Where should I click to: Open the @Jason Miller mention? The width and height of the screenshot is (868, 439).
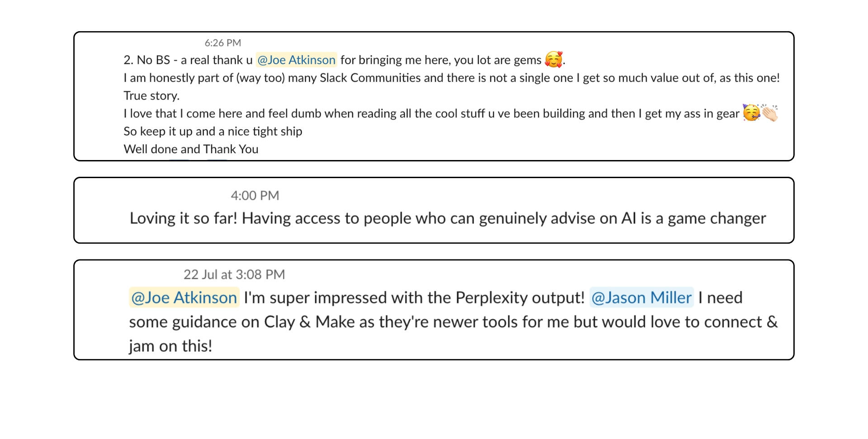(x=641, y=297)
